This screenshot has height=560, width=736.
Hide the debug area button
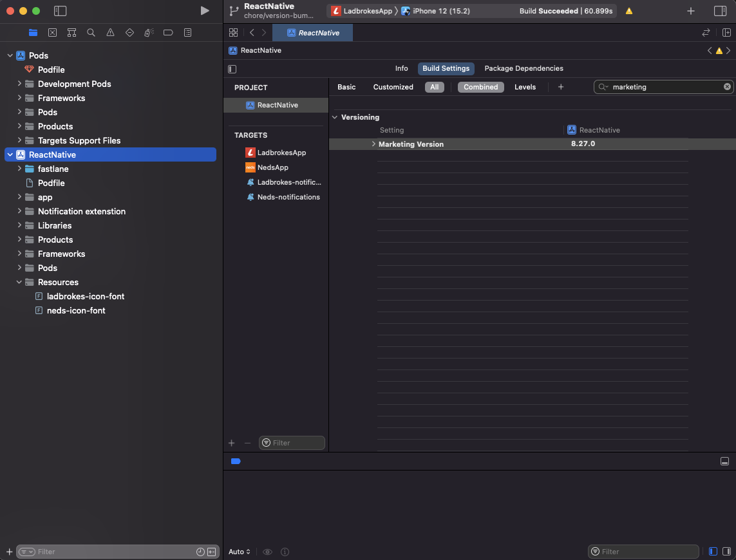click(x=725, y=462)
